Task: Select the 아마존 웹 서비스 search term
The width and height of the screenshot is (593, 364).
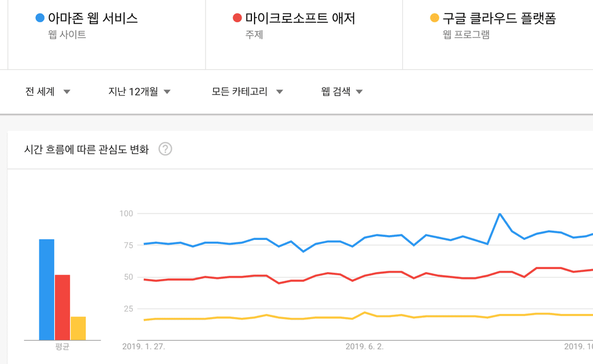Action: [93, 18]
